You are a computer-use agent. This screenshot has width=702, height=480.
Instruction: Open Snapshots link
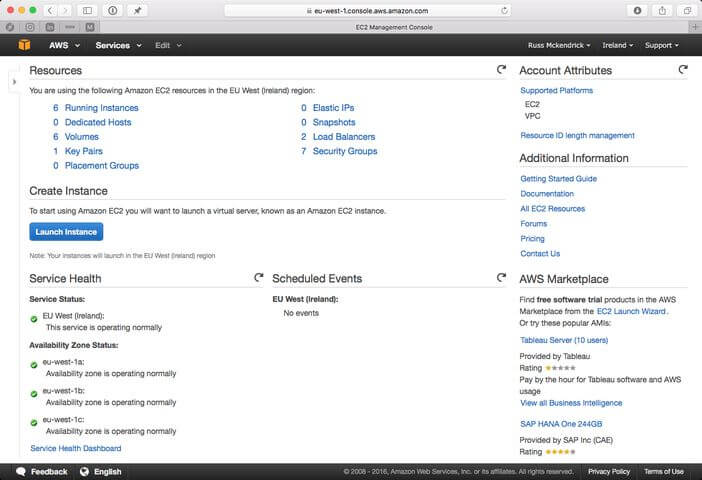334,122
